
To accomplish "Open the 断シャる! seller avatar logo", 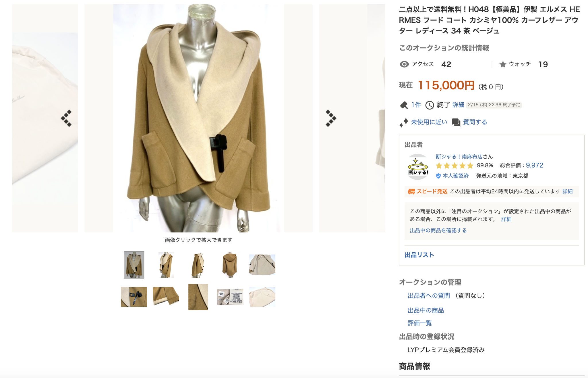I will (418, 167).
